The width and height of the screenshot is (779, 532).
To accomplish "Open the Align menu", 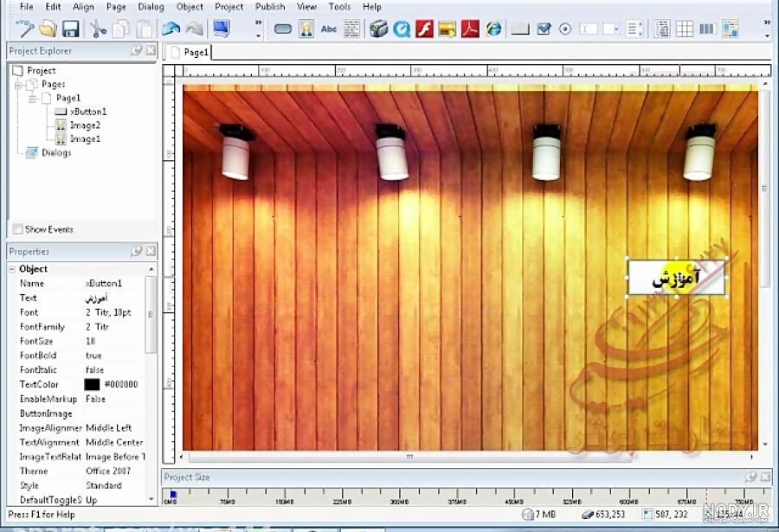I will [83, 7].
